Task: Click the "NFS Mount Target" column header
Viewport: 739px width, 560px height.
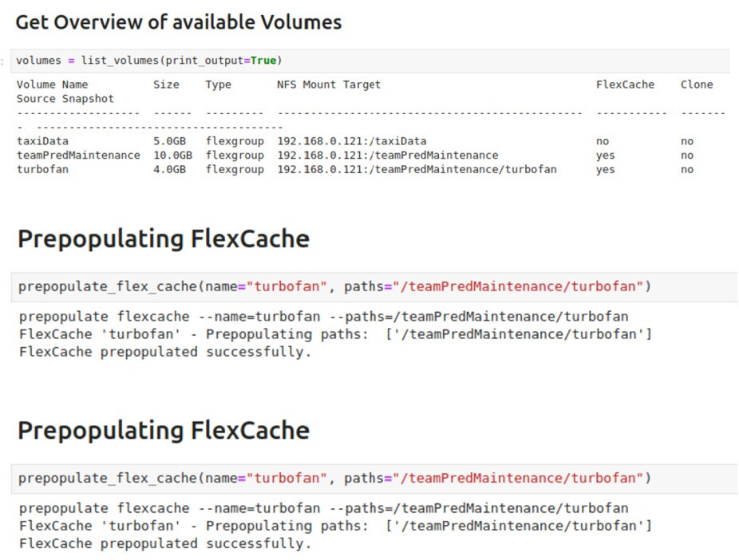Action: (x=329, y=85)
